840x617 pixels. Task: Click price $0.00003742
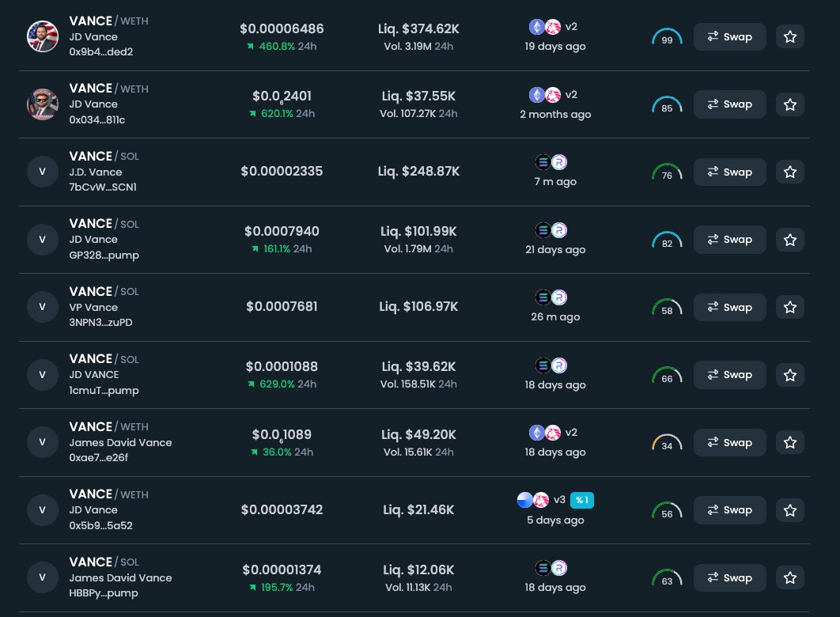282,509
